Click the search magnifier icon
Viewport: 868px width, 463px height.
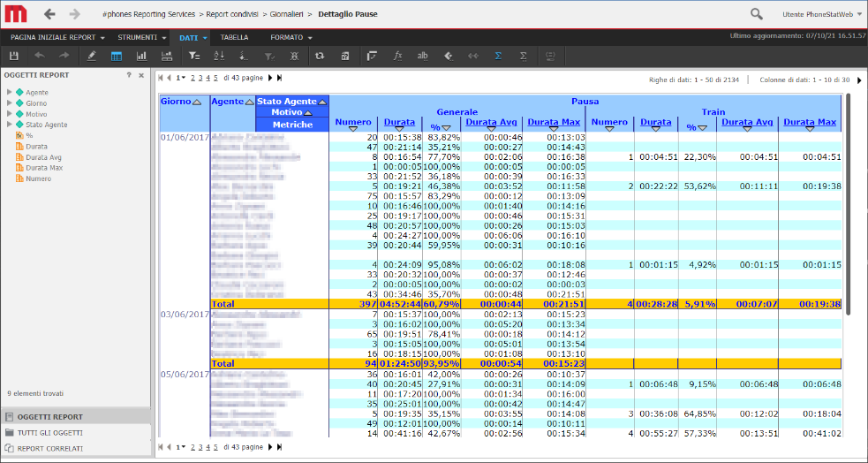(x=756, y=14)
